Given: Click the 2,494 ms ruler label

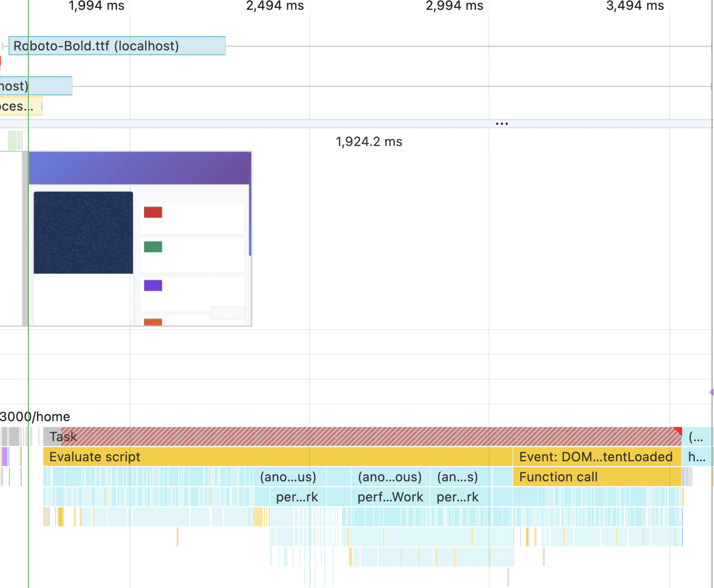Looking at the screenshot, I should (x=275, y=6).
